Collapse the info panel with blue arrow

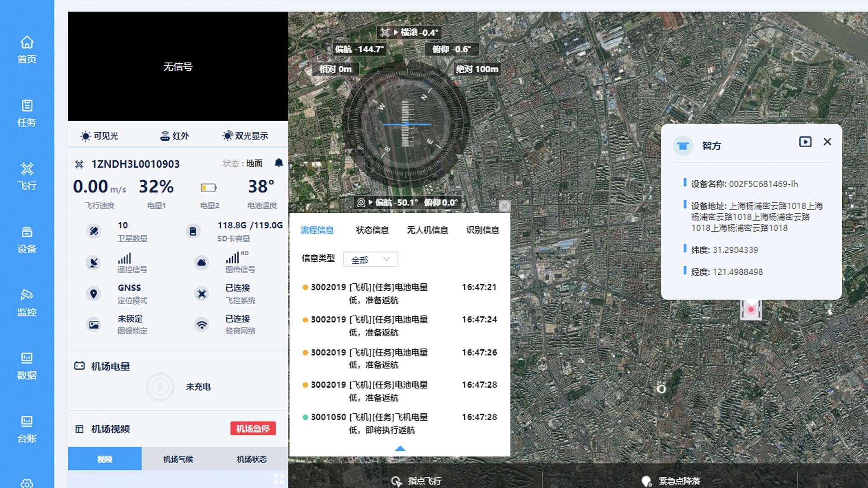tap(400, 449)
